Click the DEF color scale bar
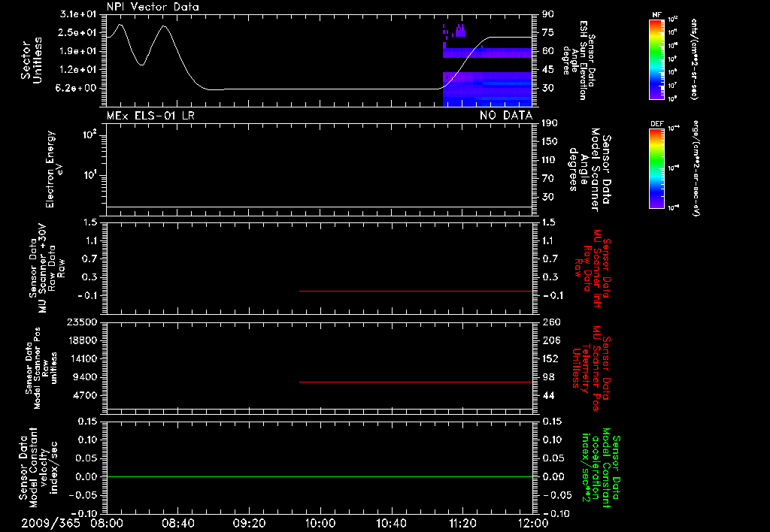 pos(656,168)
